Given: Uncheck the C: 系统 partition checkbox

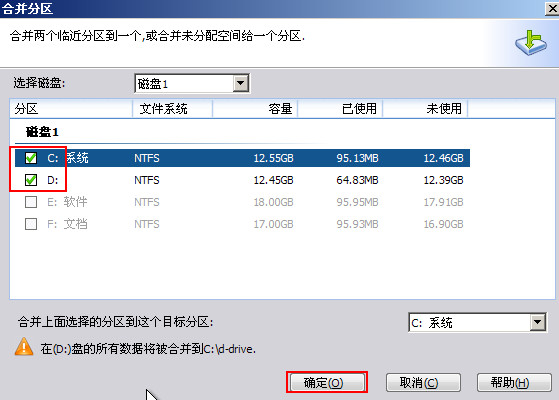Looking at the screenshot, I should 31,158.
